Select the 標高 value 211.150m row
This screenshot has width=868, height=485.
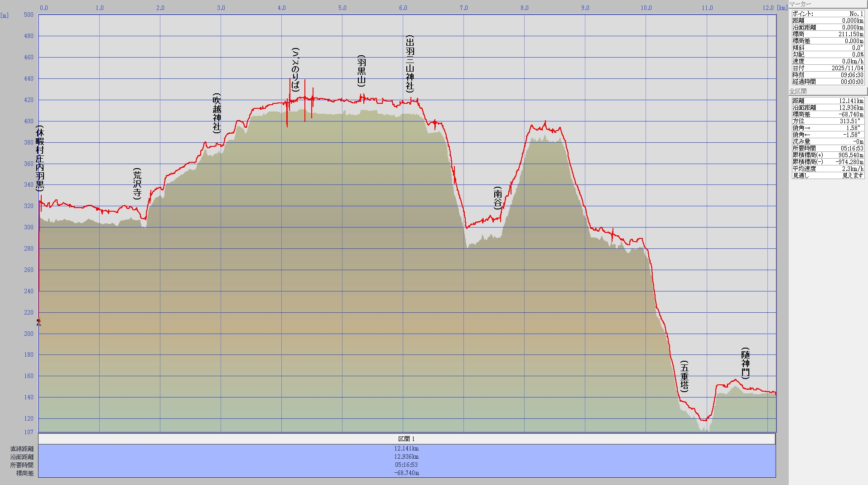827,34
